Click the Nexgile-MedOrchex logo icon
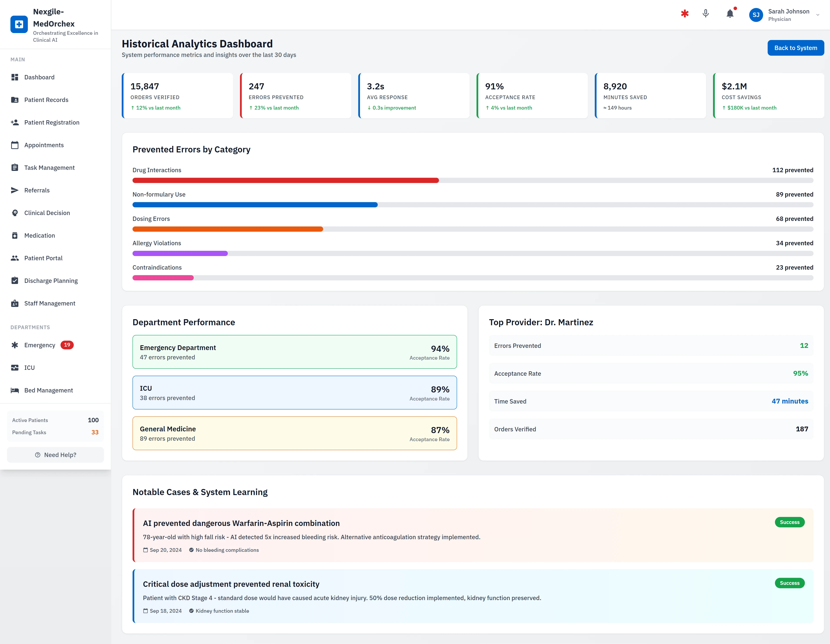 point(19,24)
